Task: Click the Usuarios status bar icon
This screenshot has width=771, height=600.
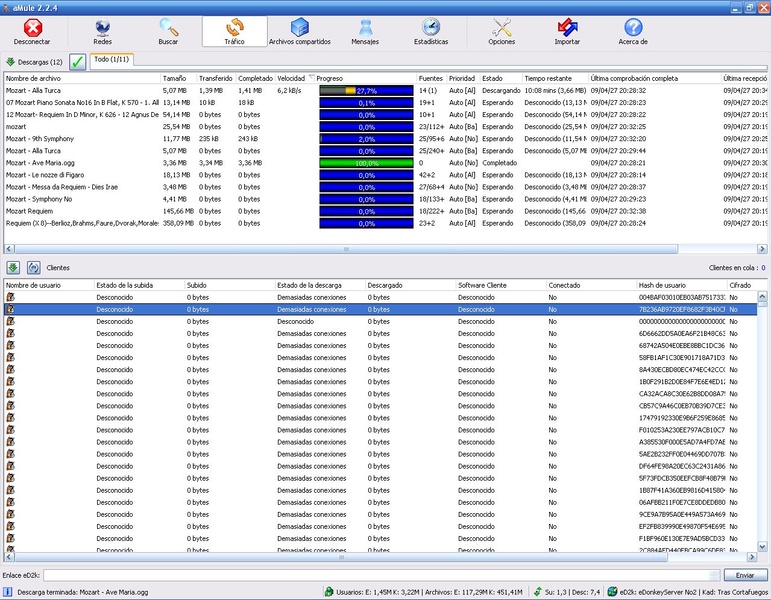Action: click(x=329, y=592)
